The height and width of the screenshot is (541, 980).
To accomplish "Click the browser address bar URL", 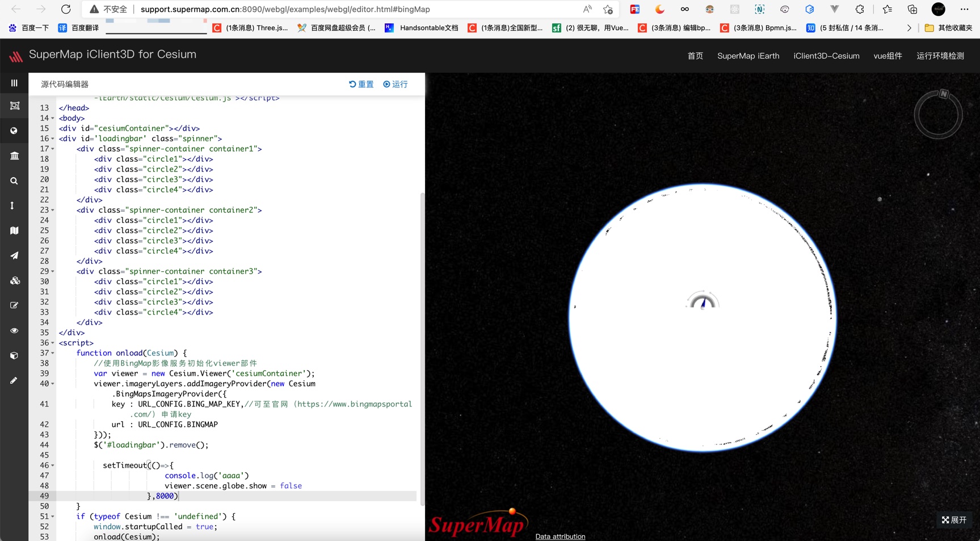I will pyautogui.click(x=285, y=9).
